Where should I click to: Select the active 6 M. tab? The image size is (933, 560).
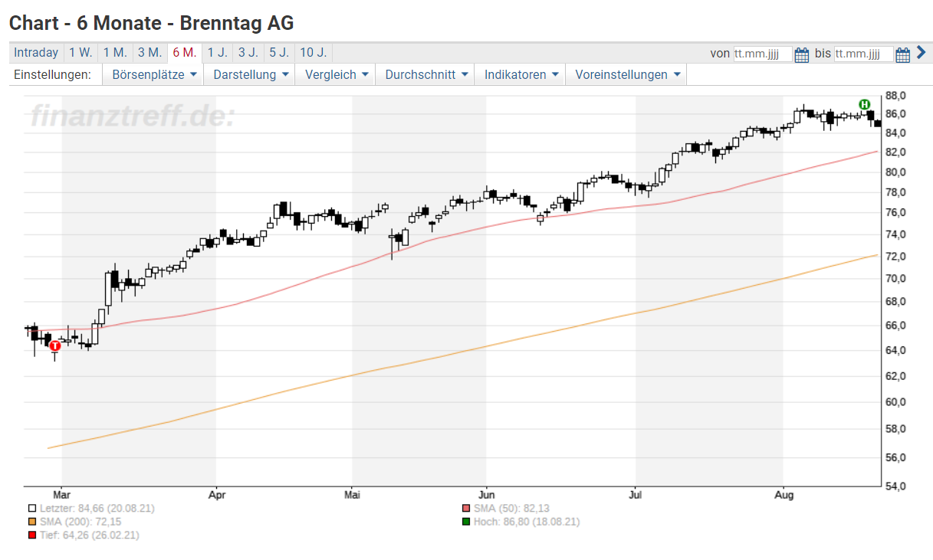point(184,53)
